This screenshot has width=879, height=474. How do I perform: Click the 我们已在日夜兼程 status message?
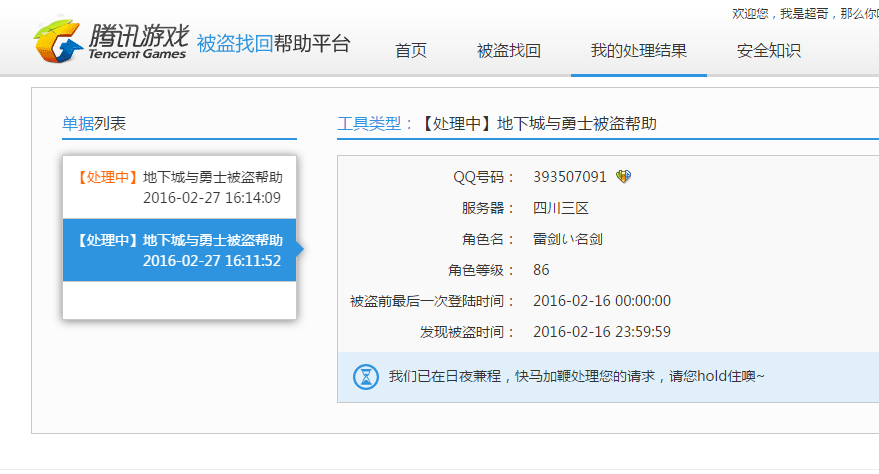576,376
